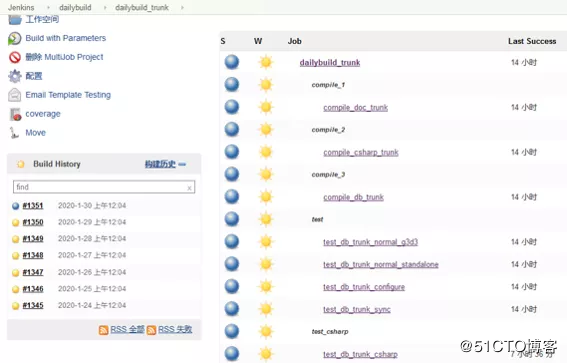The height and width of the screenshot is (363, 567).
Task: Click the RSS 全部 feed link
Action: point(127,329)
